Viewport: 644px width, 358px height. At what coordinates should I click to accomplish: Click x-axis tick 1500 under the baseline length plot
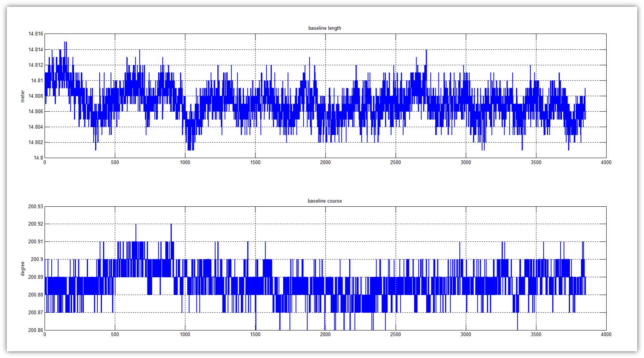pos(255,163)
